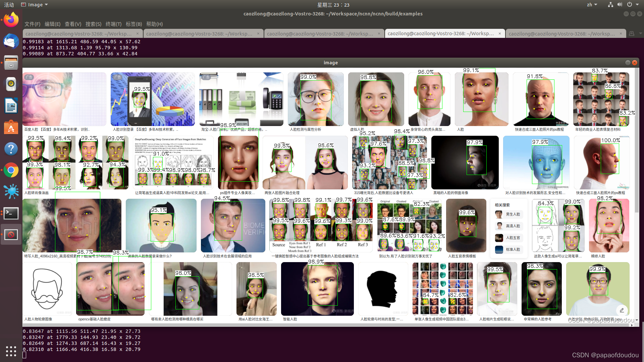Viewport: 644px width, 362px height.
Task: Show Applications grid button
Action: pos(11,351)
